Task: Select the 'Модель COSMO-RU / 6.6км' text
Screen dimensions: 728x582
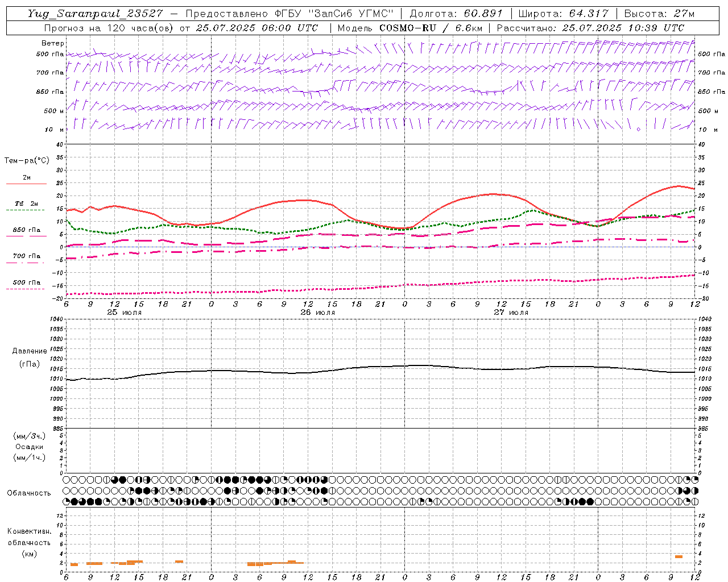Action: pyautogui.click(x=409, y=28)
